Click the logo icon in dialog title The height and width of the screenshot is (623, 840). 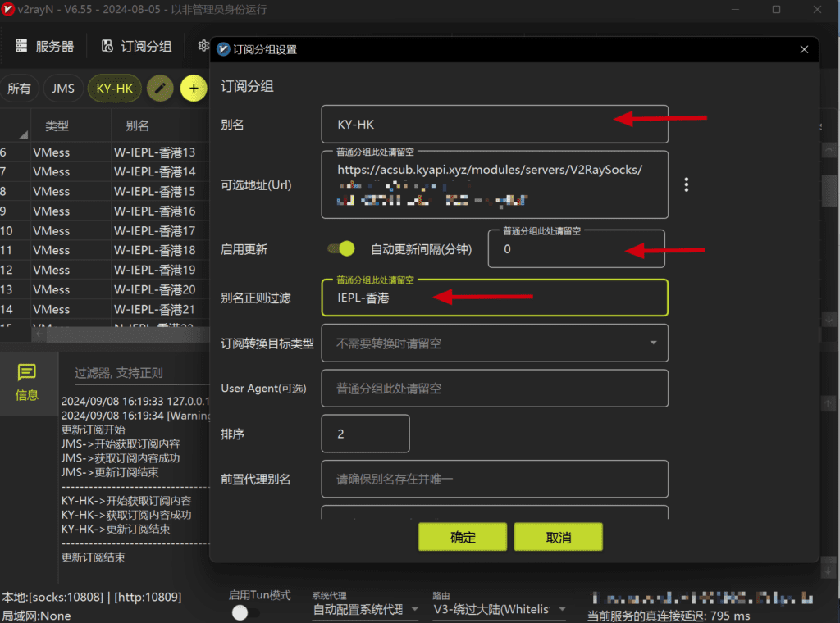pyautogui.click(x=223, y=49)
